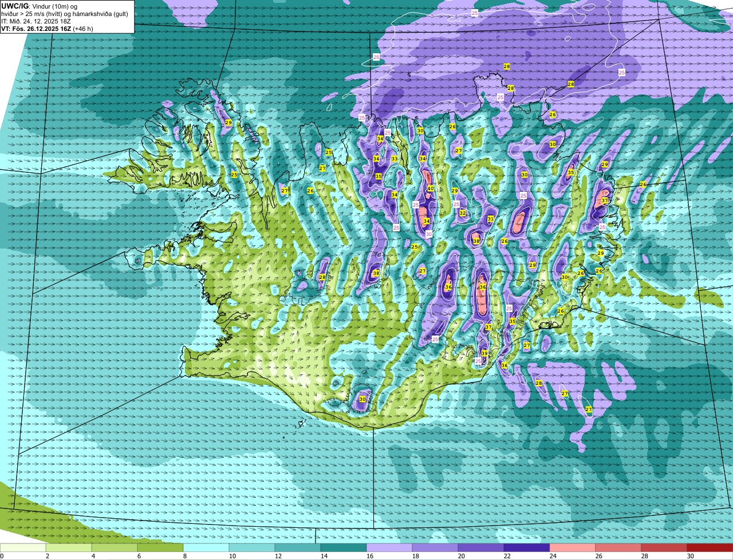Click the "16" label on the color scale
The image size is (733, 560).
tap(370, 556)
